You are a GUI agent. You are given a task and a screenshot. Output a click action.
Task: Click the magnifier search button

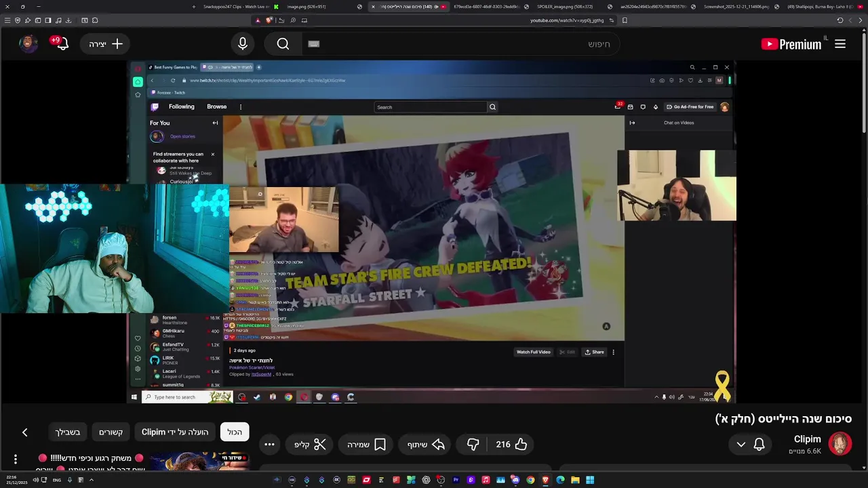[283, 44]
